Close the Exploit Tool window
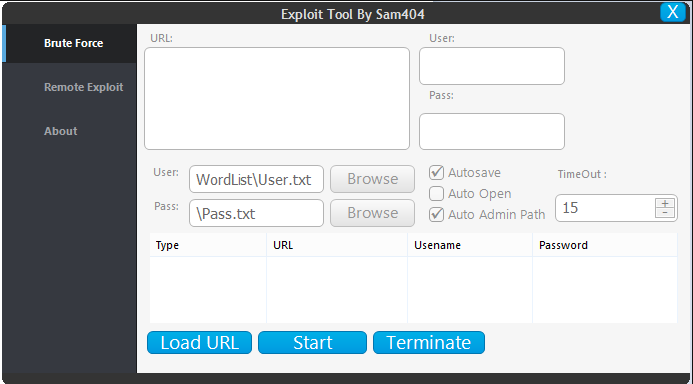 point(672,12)
